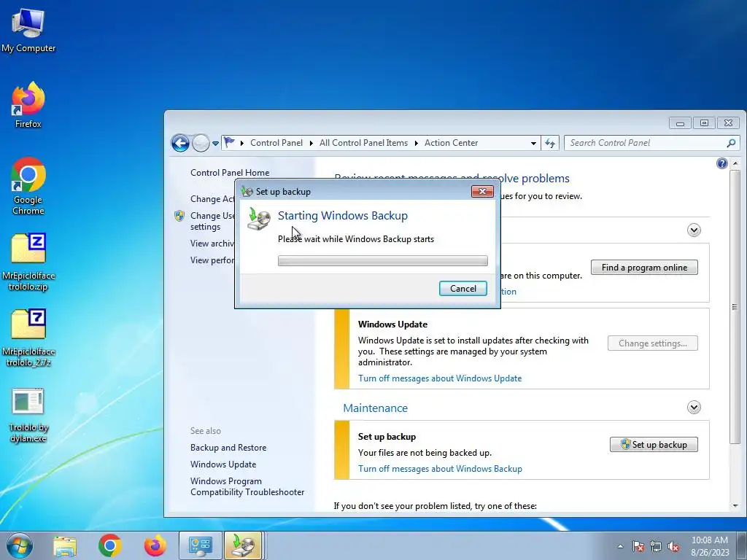Click scrollbar up arrow in Action Center
This screenshot has height=560, width=747.
click(x=735, y=163)
